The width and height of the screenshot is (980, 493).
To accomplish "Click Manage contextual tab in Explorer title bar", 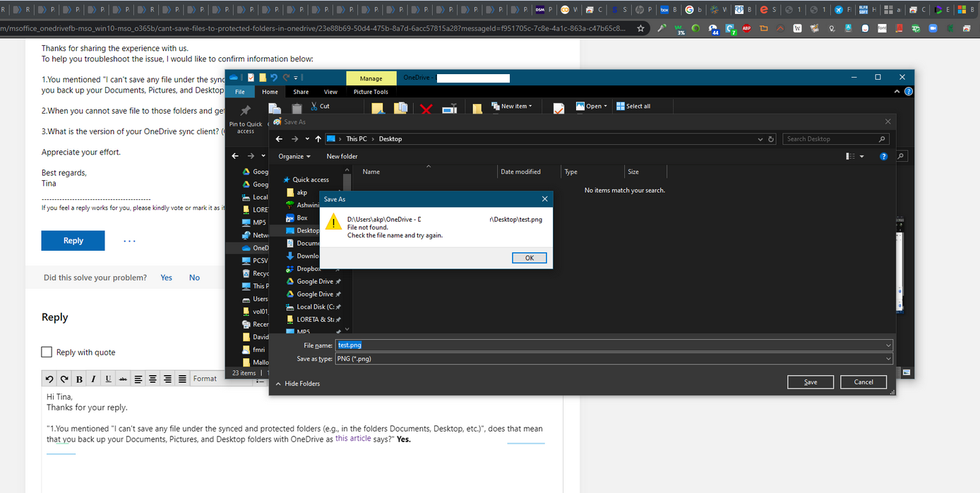I will pos(371,78).
